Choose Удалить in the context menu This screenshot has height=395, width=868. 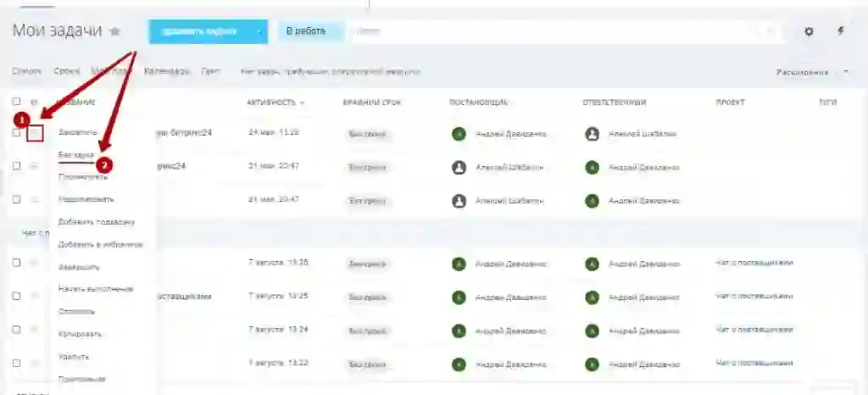pyautogui.click(x=74, y=357)
